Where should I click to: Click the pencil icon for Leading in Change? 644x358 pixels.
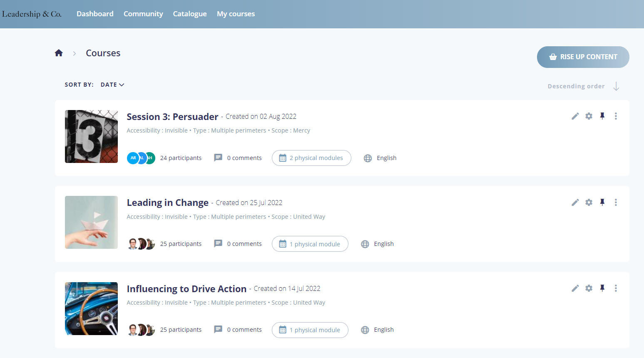pos(575,203)
